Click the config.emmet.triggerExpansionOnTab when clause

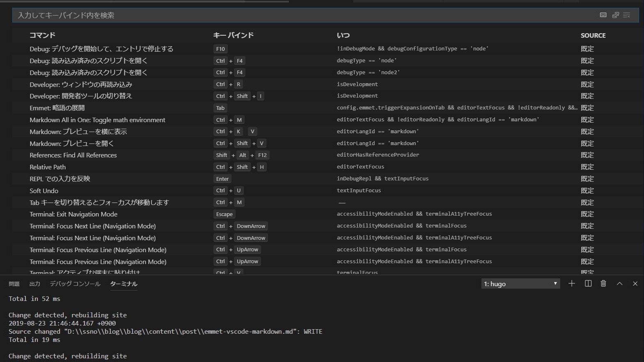[x=457, y=107]
